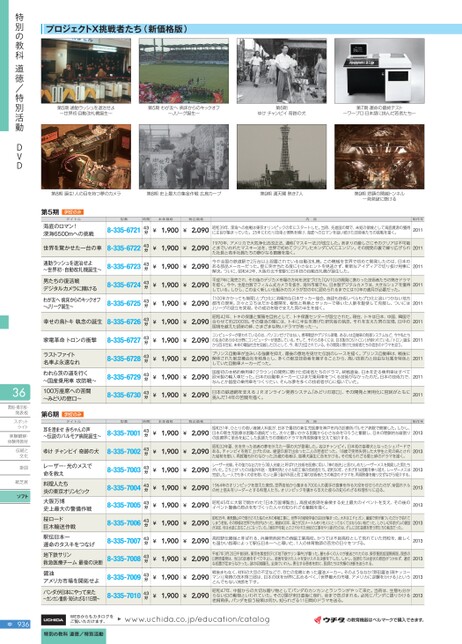
Task: Click the teal chapter 36 index tab
Action: pyautogui.click(x=15, y=392)
